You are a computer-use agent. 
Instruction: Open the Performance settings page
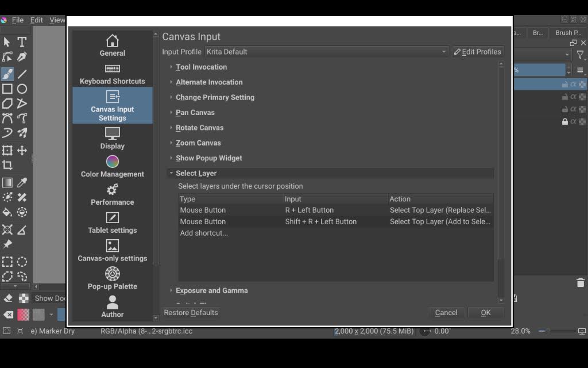click(x=112, y=194)
